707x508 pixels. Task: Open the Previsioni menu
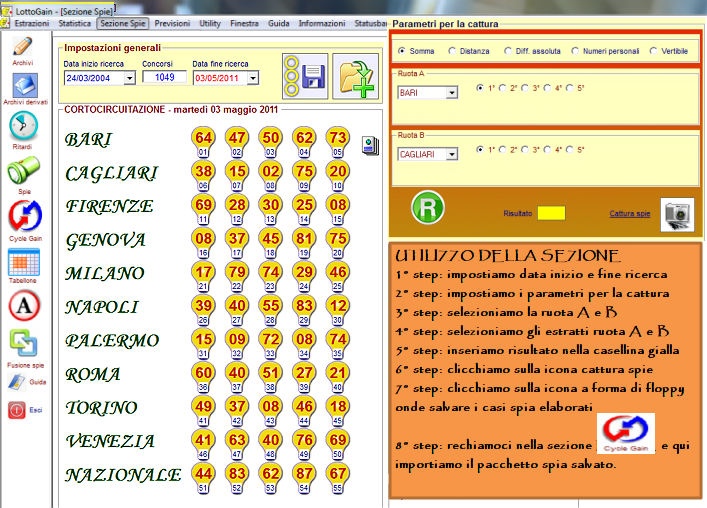coord(172,23)
